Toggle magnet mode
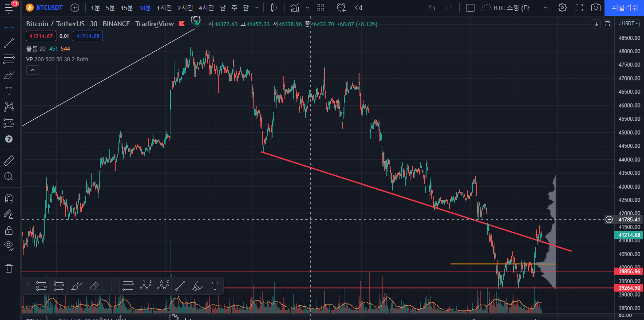This screenshot has height=320, width=644. (x=9, y=198)
